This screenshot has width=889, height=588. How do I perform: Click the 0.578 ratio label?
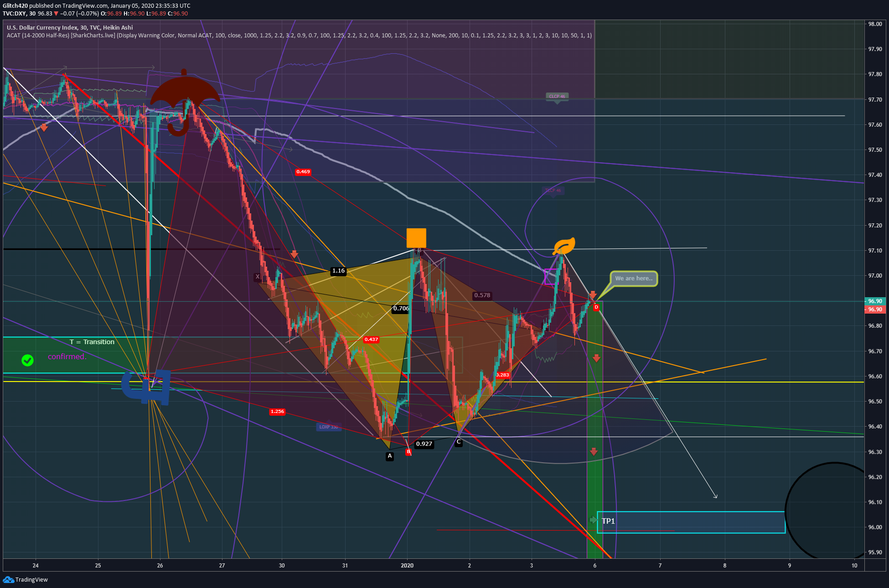click(482, 295)
